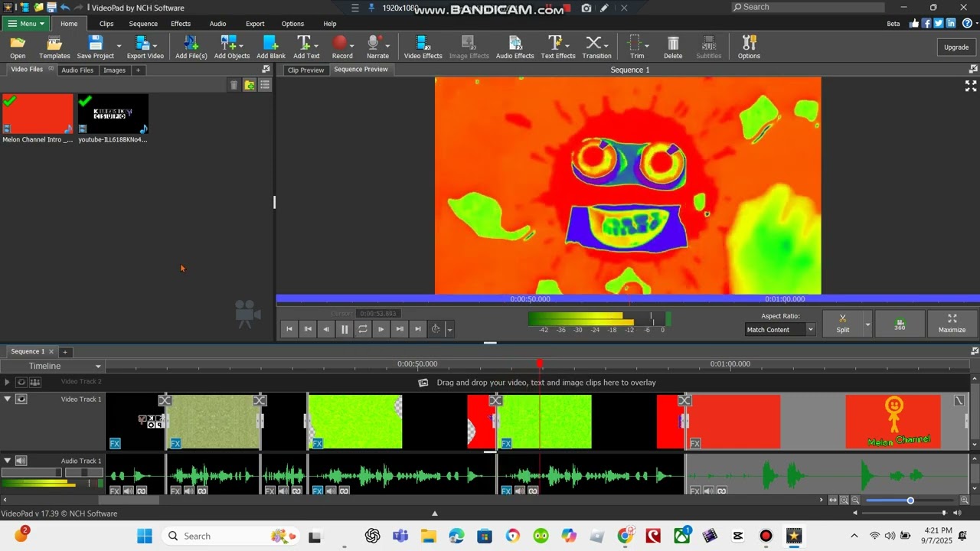This screenshot has width=980, height=551.
Task: Toggle Video Track 2 group icon
Action: coord(35,382)
